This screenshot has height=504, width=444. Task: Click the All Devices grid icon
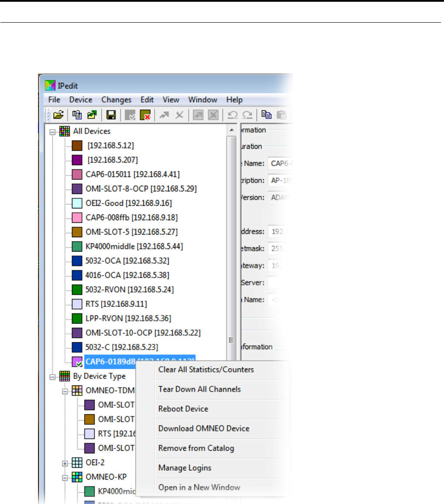(64, 131)
